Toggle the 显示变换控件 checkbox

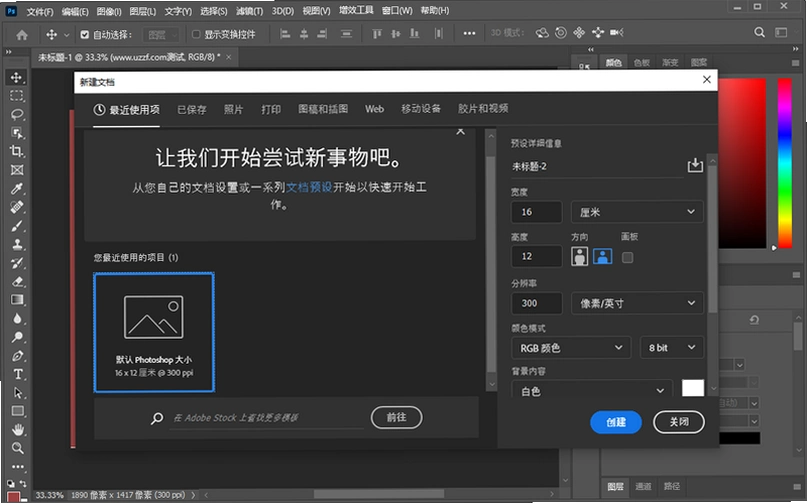(196, 34)
